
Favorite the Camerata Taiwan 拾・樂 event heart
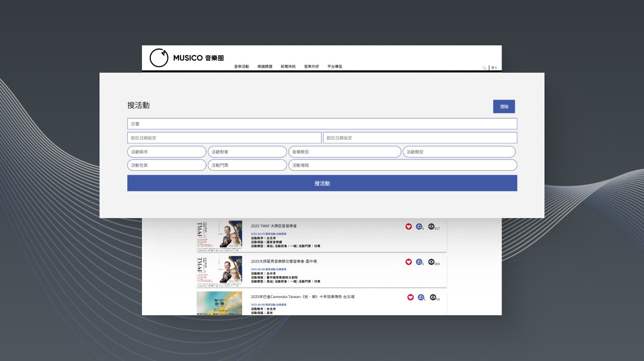point(411,297)
